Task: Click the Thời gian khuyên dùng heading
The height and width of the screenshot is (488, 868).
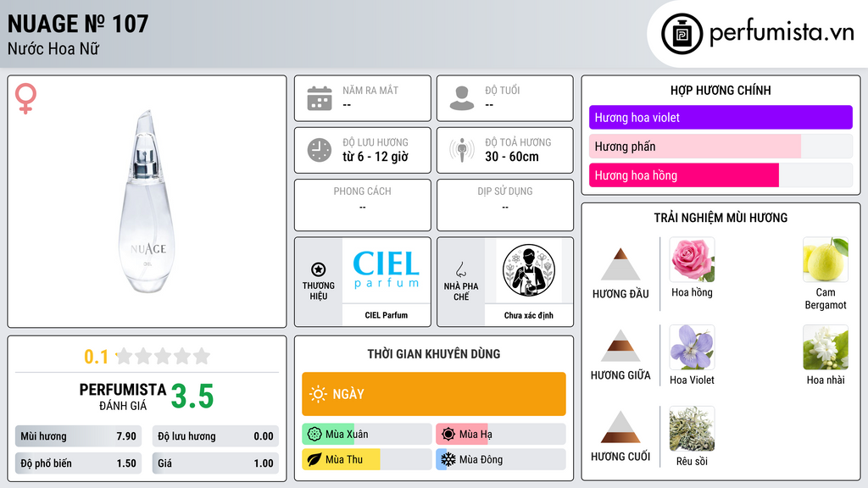Action: pos(434,353)
